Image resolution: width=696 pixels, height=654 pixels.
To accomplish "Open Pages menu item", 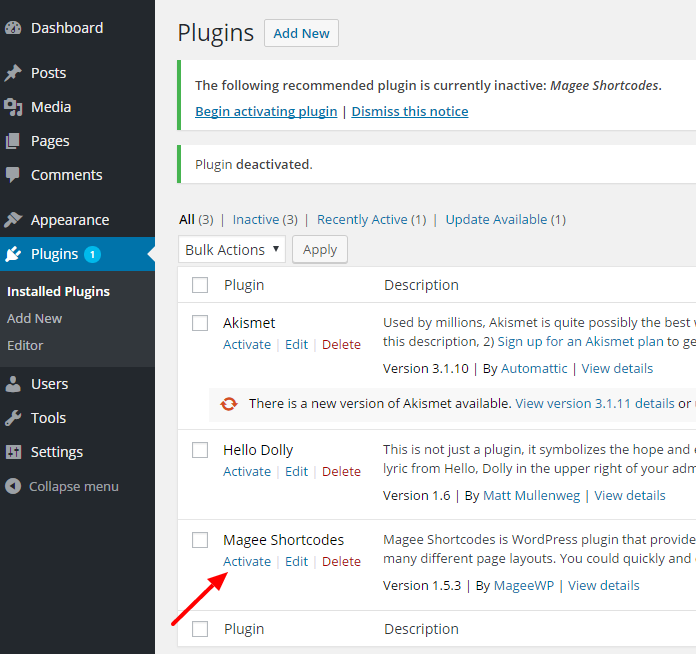I will (77, 141).
